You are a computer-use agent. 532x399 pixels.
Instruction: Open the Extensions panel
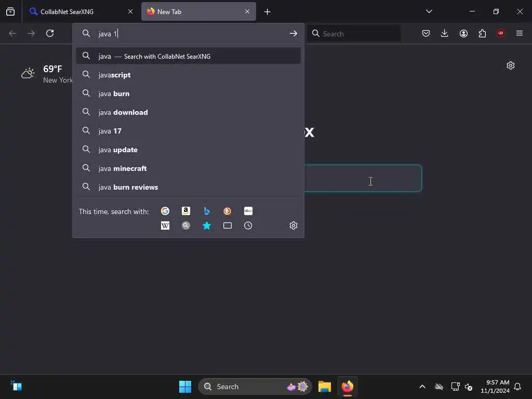point(482,33)
